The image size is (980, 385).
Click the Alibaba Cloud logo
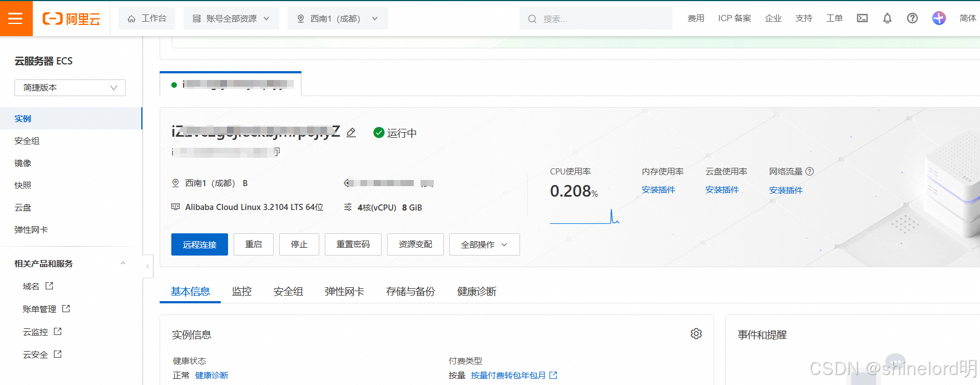pyautogui.click(x=71, y=19)
